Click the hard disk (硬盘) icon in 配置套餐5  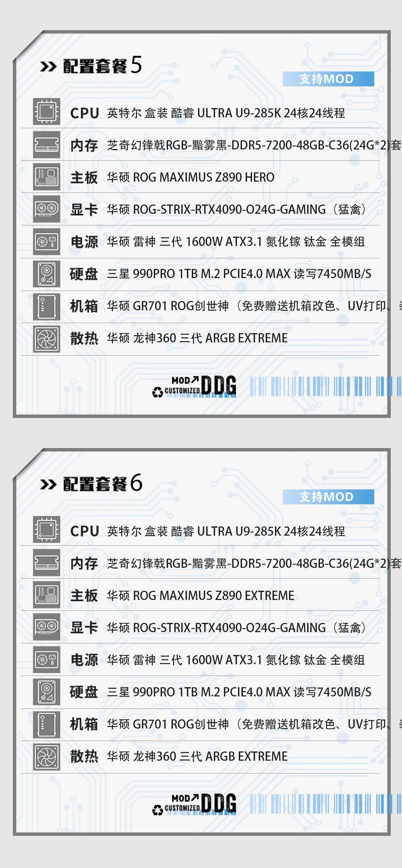(47, 274)
